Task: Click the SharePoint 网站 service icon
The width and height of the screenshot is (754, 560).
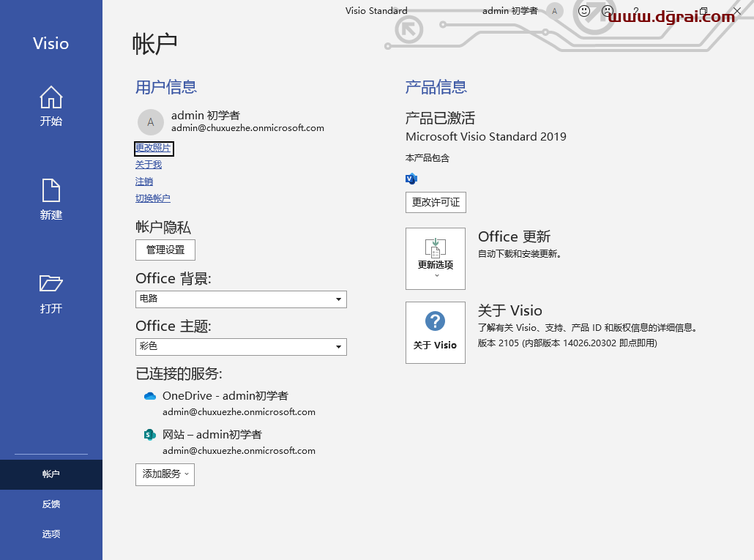Action: click(150, 435)
